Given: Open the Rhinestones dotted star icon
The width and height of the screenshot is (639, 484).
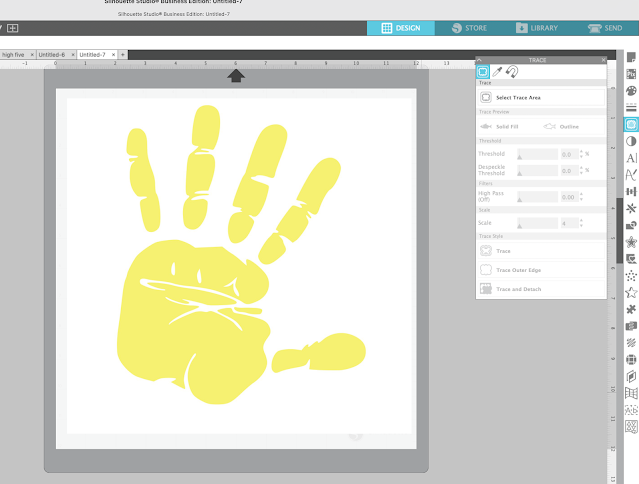Looking at the screenshot, I should pos(631,276).
